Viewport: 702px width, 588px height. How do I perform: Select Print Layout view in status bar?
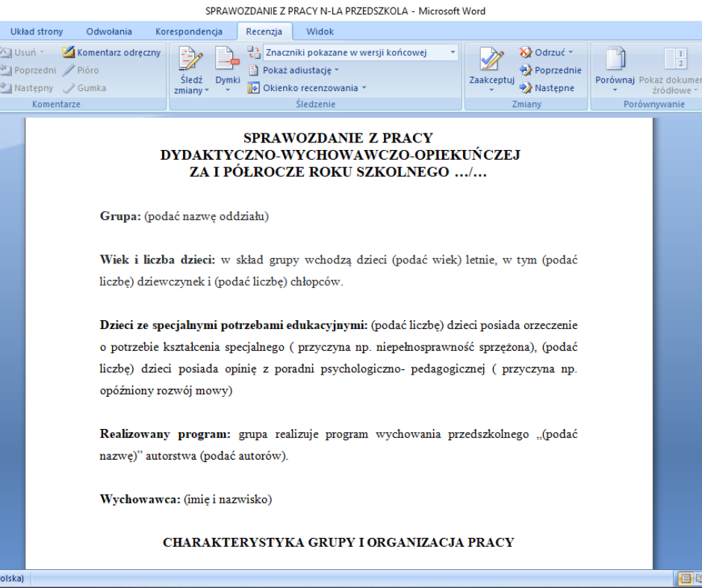[685, 578]
